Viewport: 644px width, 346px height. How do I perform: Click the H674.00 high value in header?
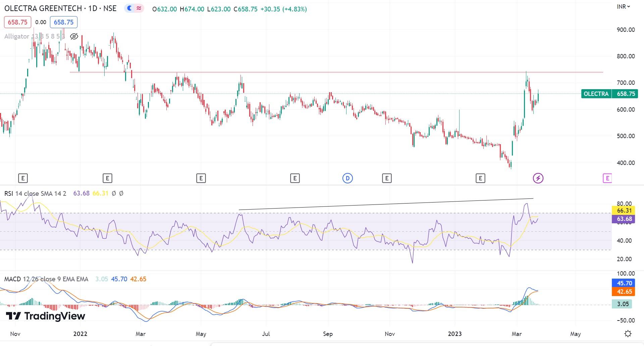192,9
